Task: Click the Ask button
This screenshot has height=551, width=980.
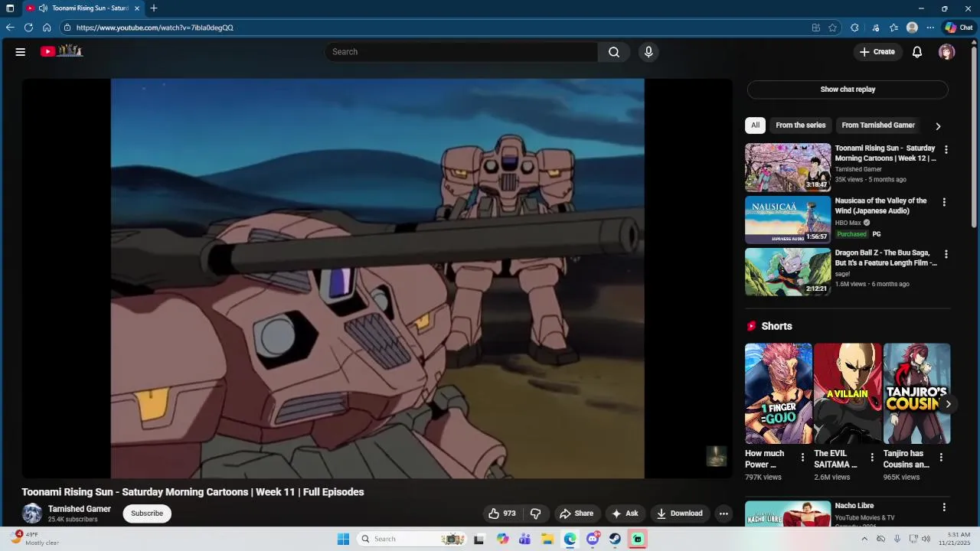Action: tap(625, 514)
